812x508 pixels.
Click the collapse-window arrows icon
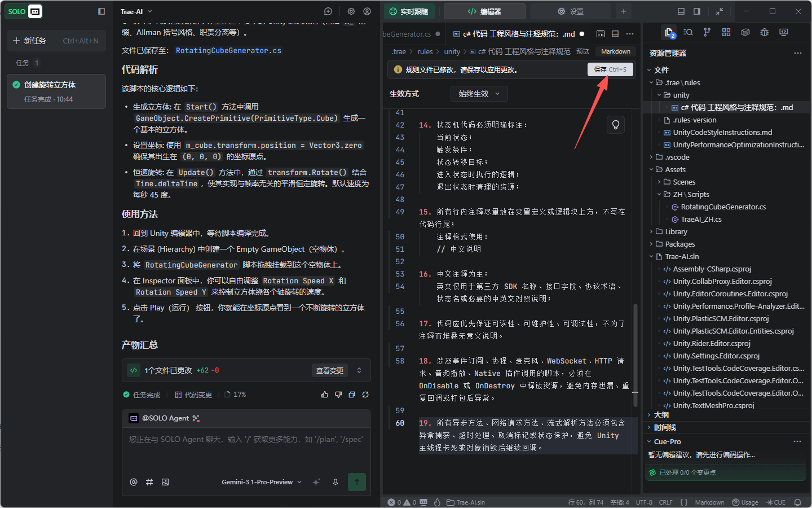point(720,11)
